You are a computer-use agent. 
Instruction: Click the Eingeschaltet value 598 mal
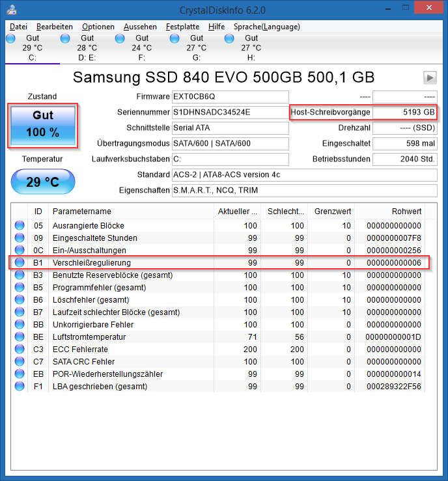point(405,144)
